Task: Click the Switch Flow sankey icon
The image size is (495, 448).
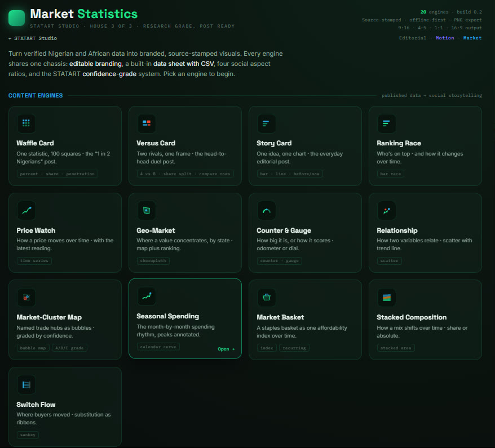Action: (x=26, y=384)
